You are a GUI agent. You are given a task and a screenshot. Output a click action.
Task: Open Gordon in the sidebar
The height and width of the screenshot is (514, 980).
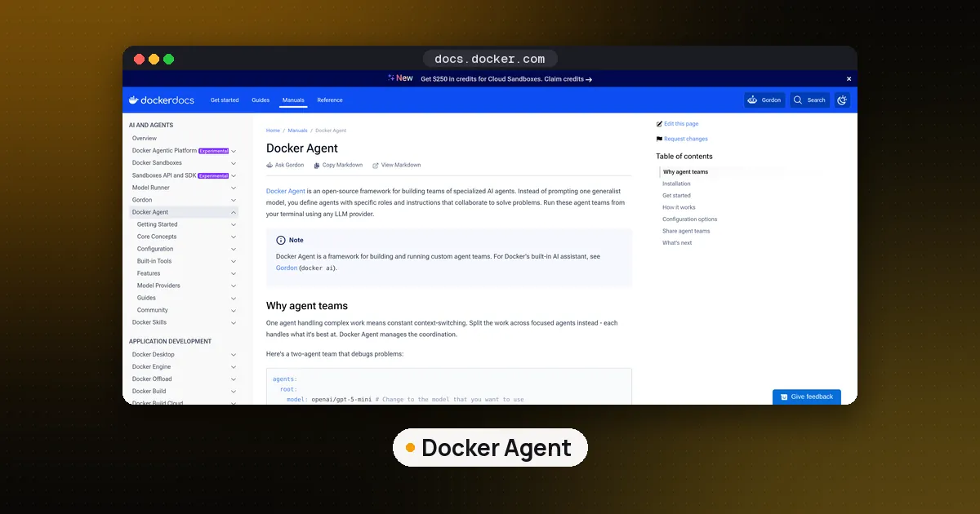[x=142, y=200]
